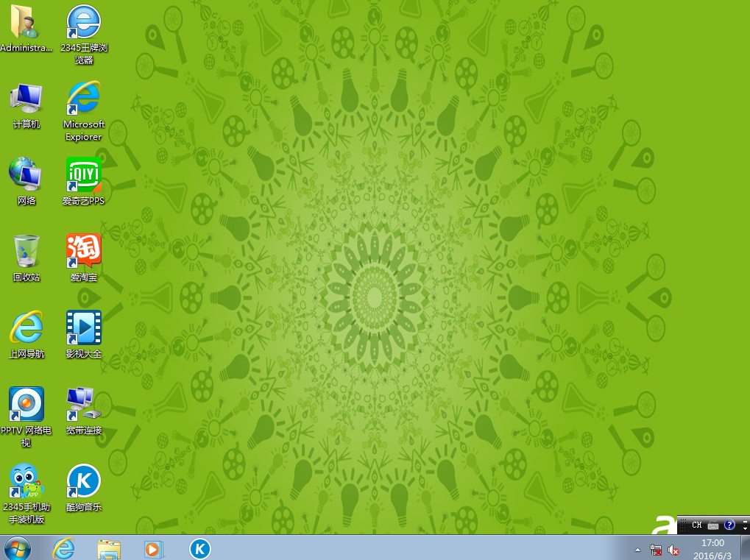Open Windows Media Player from the taskbar
The image size is (750, 560).
(154, 548)
